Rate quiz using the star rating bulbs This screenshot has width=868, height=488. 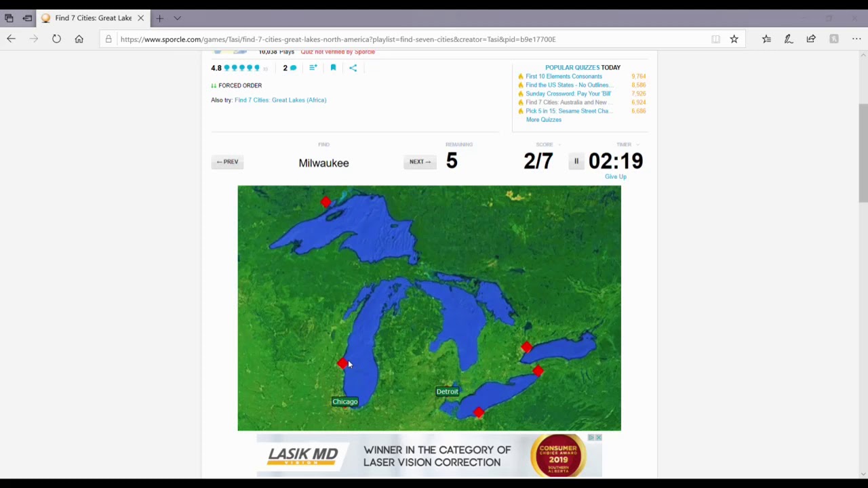click(242, 68)
